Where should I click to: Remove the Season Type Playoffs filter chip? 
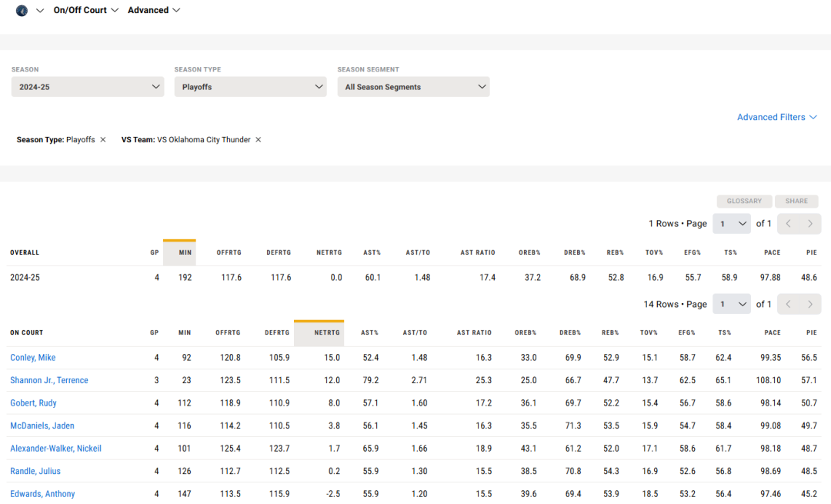[103, 140]
